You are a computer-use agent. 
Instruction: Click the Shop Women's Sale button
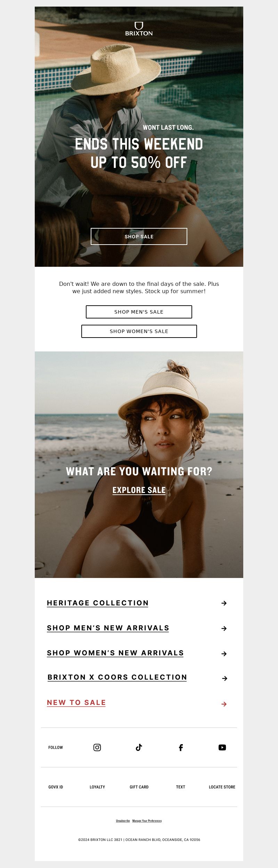pos(139,331)
